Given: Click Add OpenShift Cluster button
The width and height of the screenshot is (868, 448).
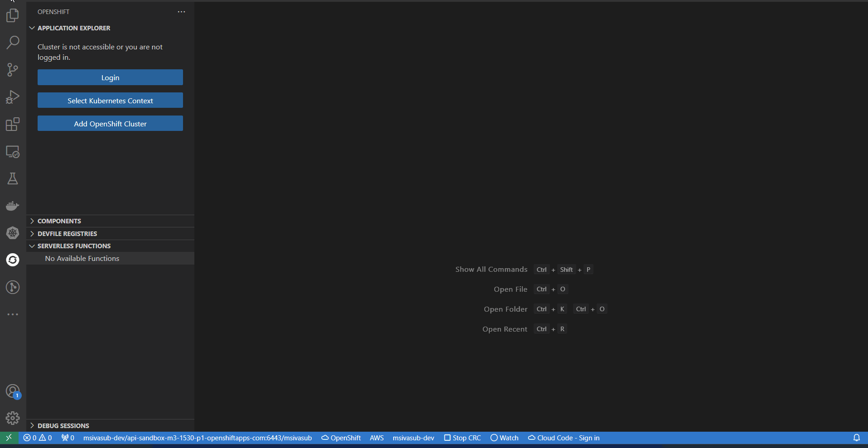Looking at the screenshot, I should [110, 123].
